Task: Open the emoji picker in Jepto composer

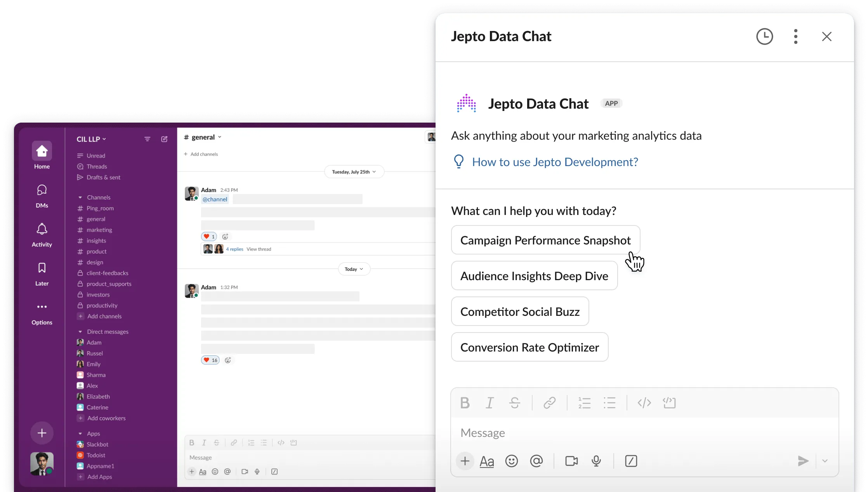Action: (x=511, y=461)
